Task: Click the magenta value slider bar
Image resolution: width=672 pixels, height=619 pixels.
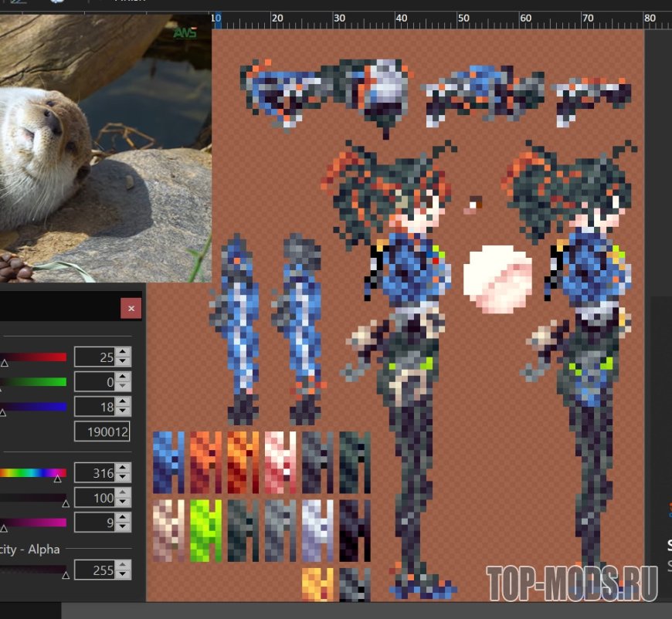Action: [34, 523]
